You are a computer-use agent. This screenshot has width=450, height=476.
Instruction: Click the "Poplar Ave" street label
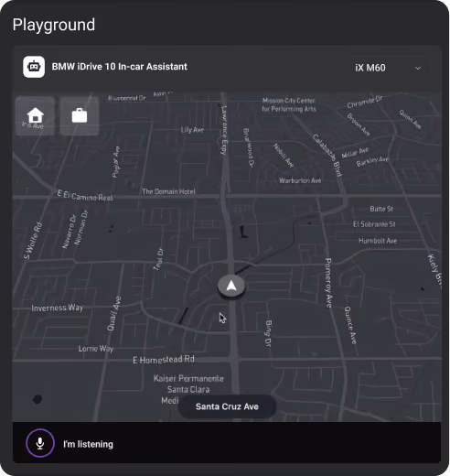pyautogui.click(x=116, y=162)
